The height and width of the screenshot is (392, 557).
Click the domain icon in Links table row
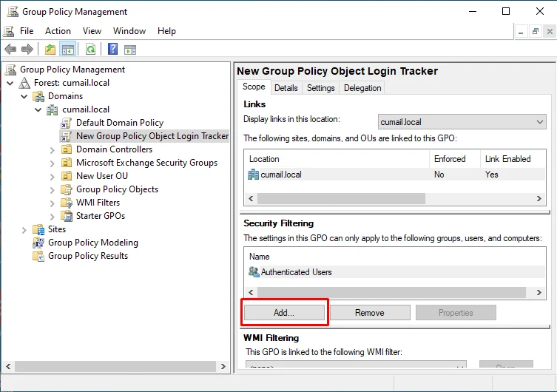253,175
